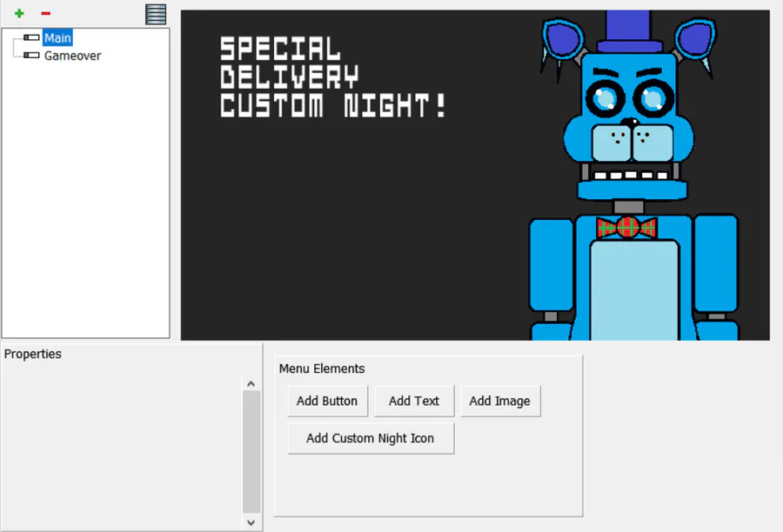The image size is (783, 532).
Task: Click the Properties scrollbar up arrow
Action: point(251,383)
